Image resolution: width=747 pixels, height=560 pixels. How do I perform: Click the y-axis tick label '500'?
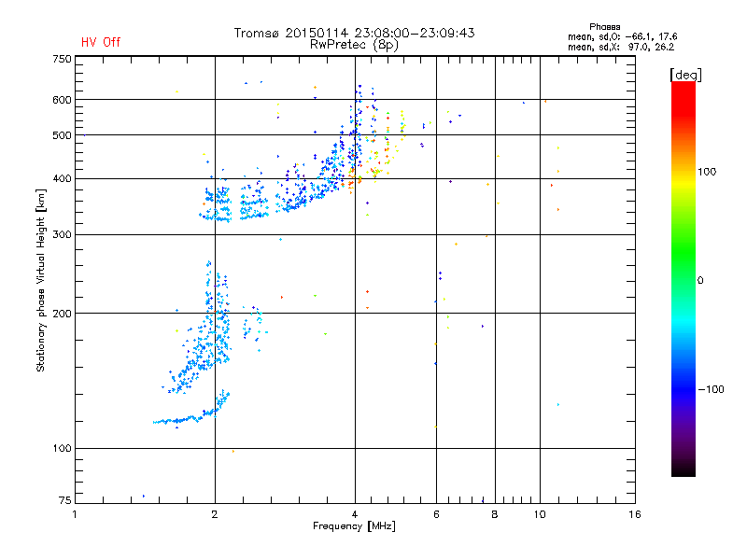point(62,135)
